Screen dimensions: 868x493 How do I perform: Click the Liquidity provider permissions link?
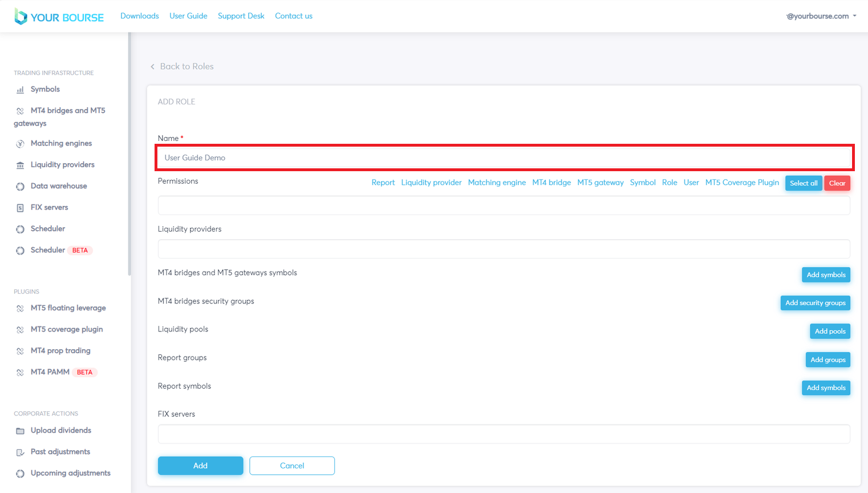(431, 183)
